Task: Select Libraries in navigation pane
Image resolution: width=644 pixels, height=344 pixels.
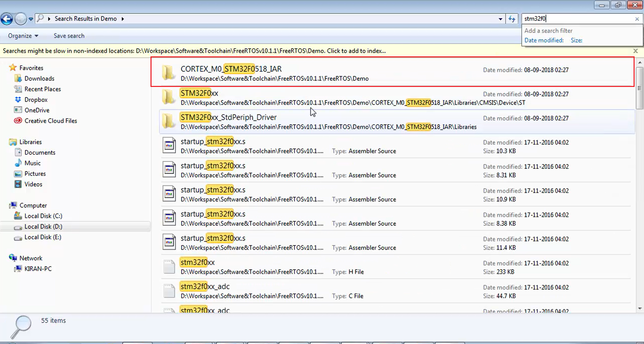Action: pos(31,142)
